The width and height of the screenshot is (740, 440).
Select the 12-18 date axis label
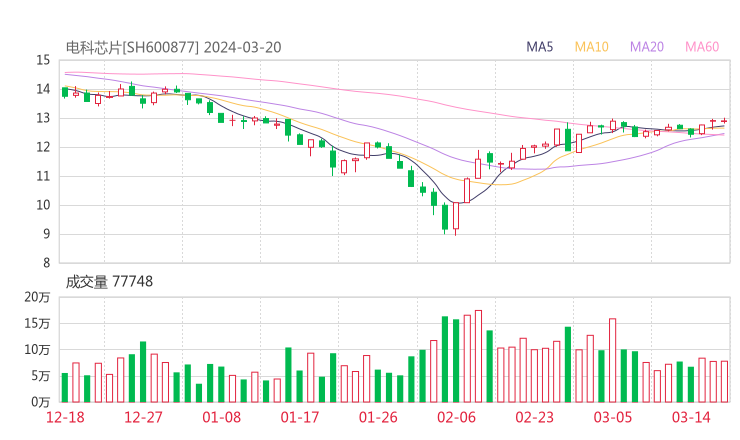click(65, 417)
